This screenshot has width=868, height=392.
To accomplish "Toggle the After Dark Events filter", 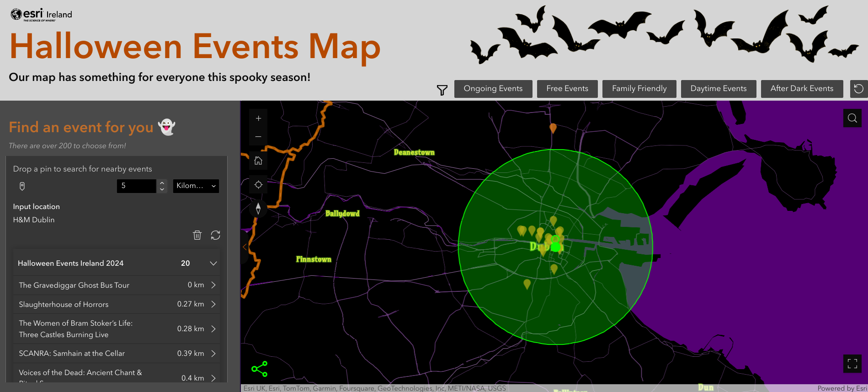I will 802,89.
